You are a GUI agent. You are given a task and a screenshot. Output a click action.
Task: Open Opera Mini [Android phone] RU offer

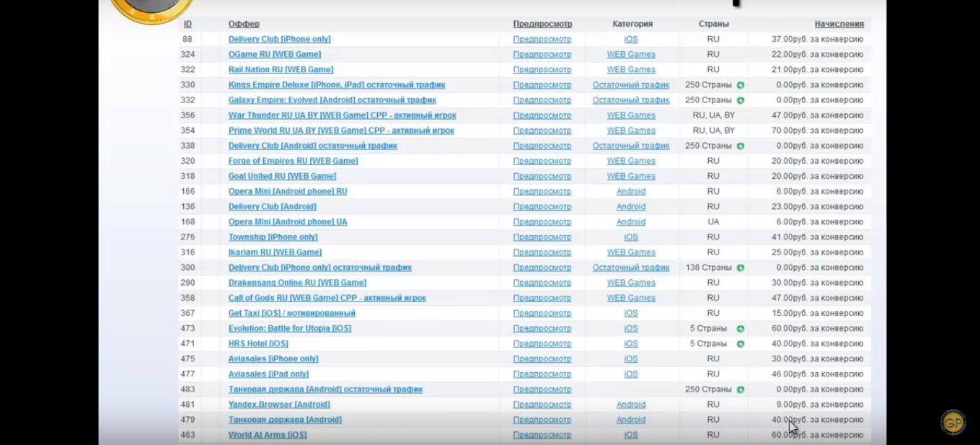click(x=288, y=192)
